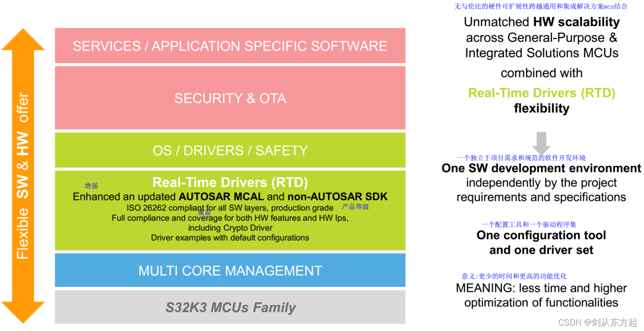Select the 'SECURITY & OTA' block
The width and height of the screenshot is (644, 331).
point(230,98)
